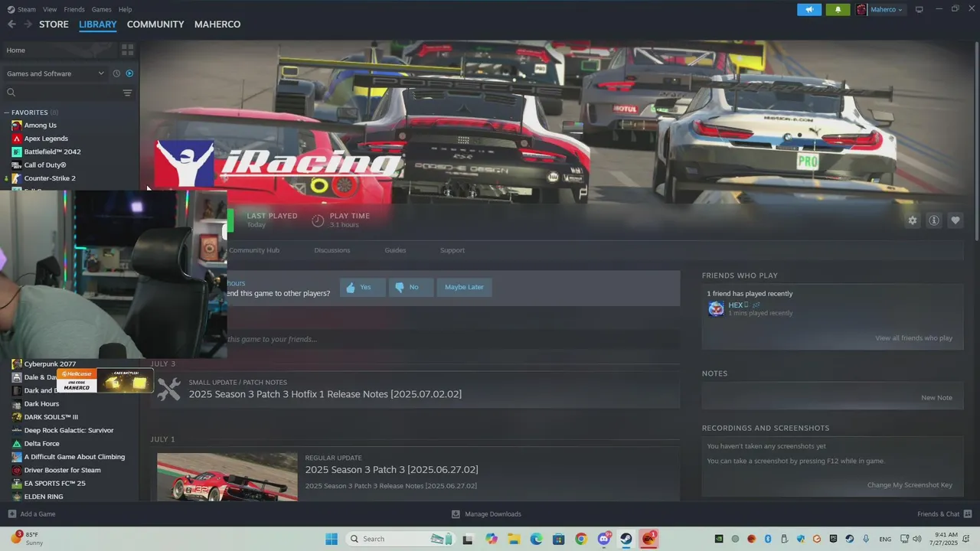Viewport: 980px width, 551px height.
Task: Switch library to grid collections view
Action: tap(127, 50)
